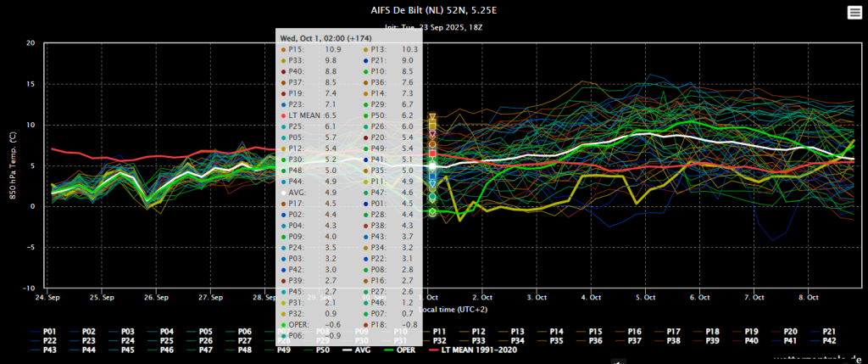Hide the P15 series from legend

(x=590, y=332)
